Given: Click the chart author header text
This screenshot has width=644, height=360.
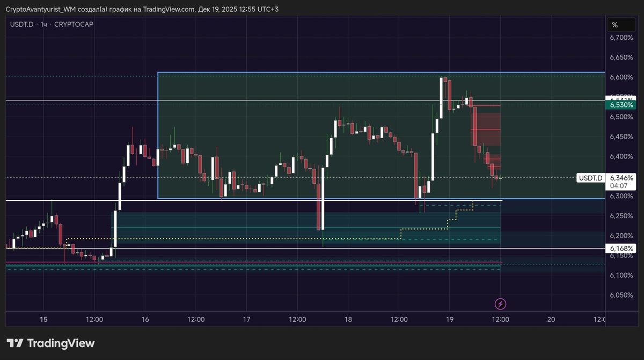Looking at the screenshot, I should point(142,9).
